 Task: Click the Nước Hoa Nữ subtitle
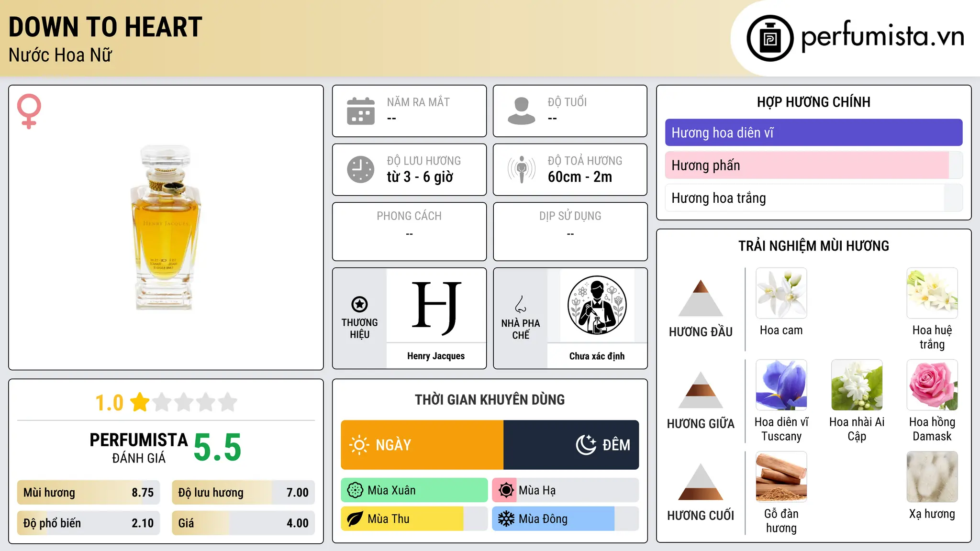60,55
